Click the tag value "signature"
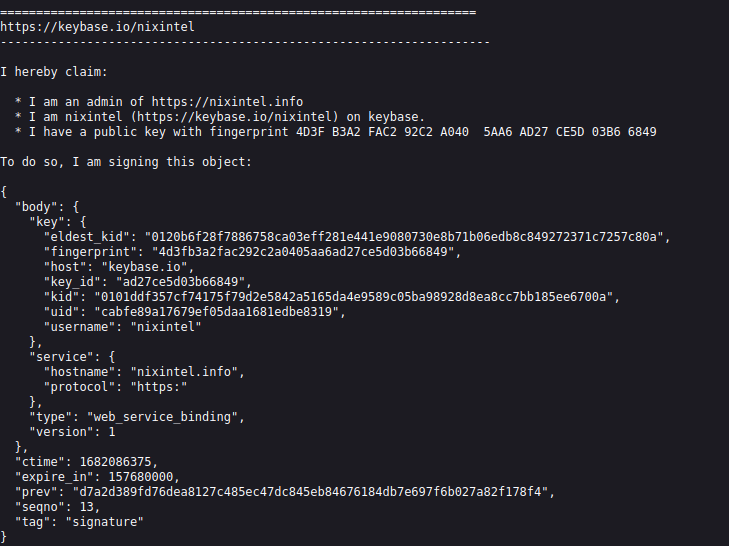This screenshot has width=729, height=546. click(105, 522)
